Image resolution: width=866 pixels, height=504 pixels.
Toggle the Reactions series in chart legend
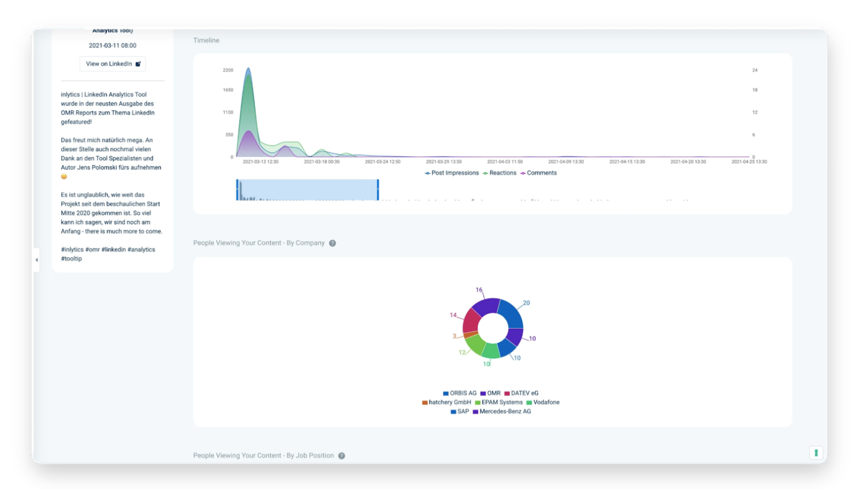coord(499,173)
